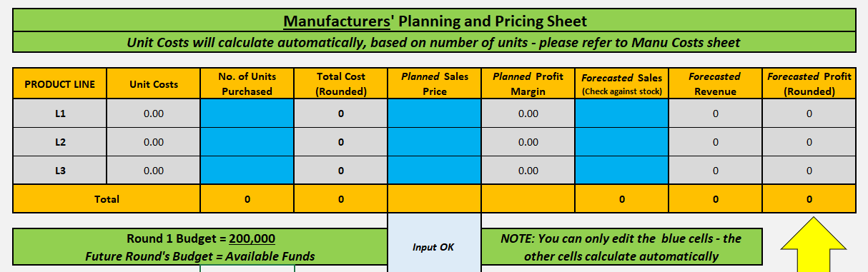Select the L3 Planned Sales Price cell

[x=435, y=171]
